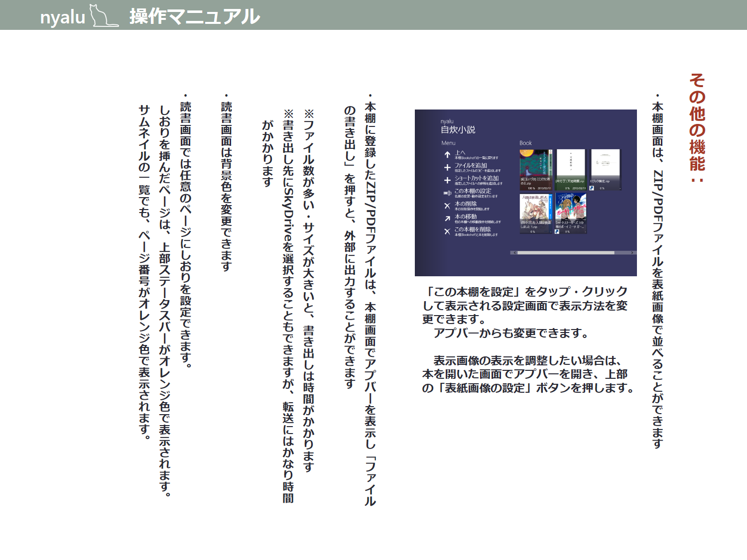Click the 2013/03/11 date on 天地明察 tile

point(579,189)
